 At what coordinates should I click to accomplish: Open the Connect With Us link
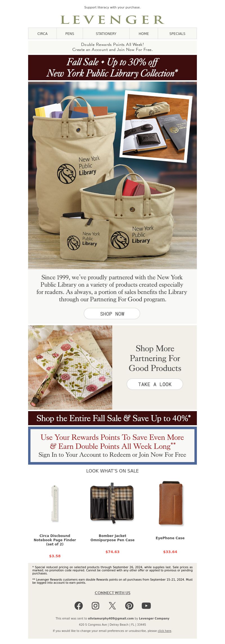112,593
